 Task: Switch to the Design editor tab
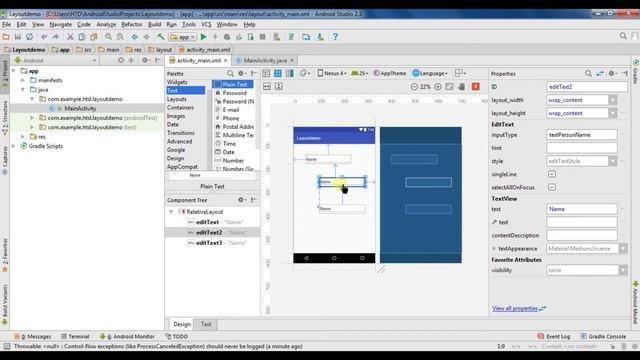pos(182,324)
